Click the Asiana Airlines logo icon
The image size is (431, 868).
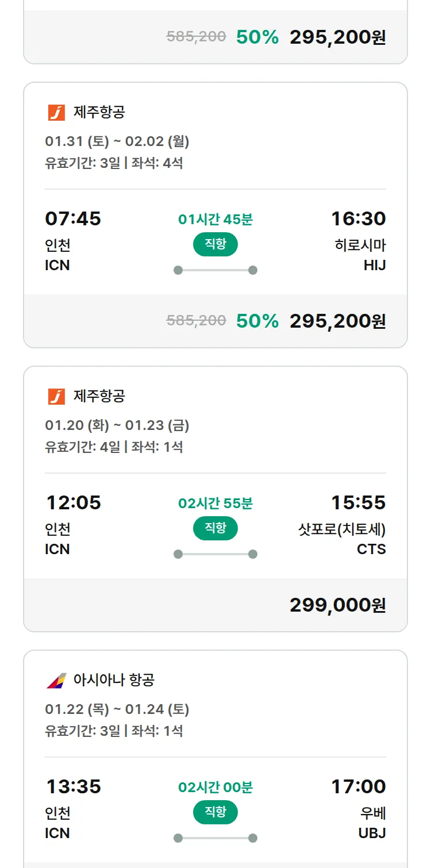tap(56, 681)
